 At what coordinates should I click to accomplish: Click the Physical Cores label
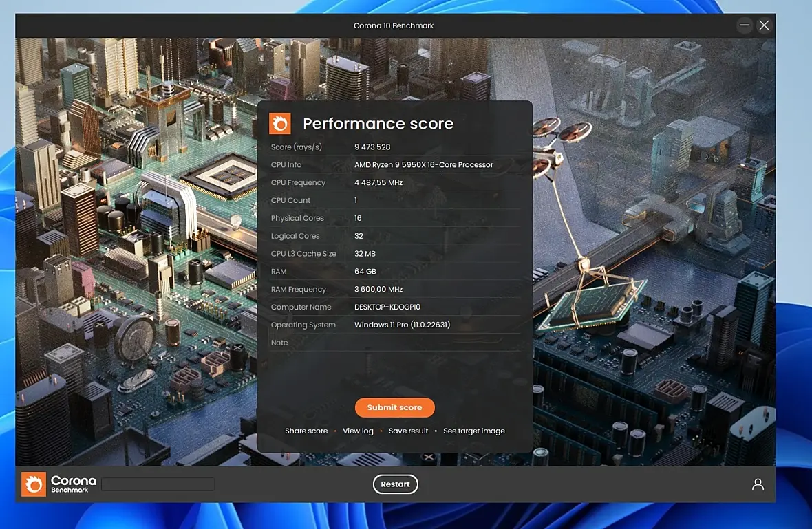pos(297,218)
